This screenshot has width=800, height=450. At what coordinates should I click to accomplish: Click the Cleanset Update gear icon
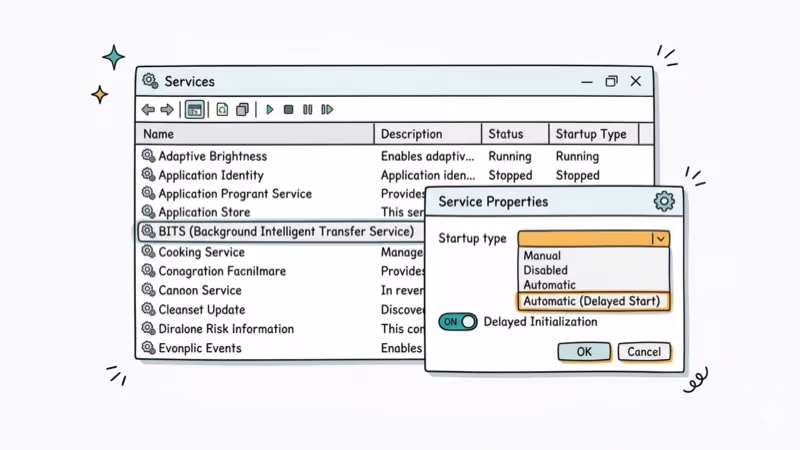pos(148,309)
